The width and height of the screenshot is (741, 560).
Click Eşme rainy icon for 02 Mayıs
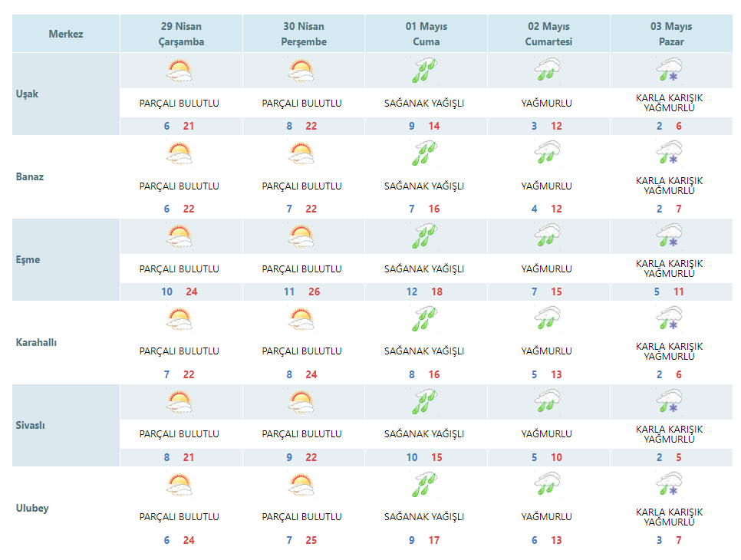tap(547, 236)
